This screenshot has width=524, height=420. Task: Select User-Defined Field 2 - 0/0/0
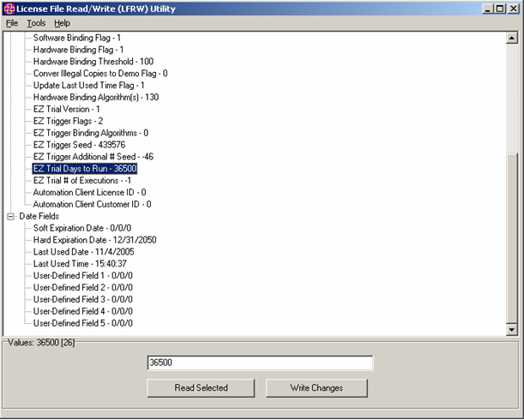pos(83,287)
